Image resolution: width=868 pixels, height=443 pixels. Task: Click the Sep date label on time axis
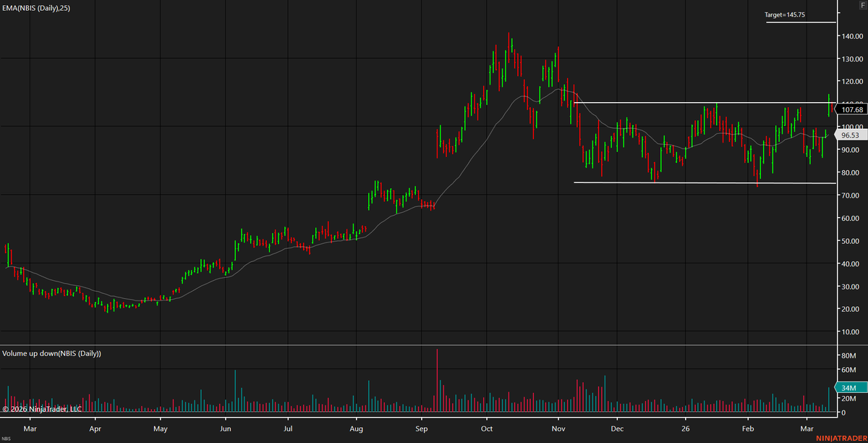422,428
